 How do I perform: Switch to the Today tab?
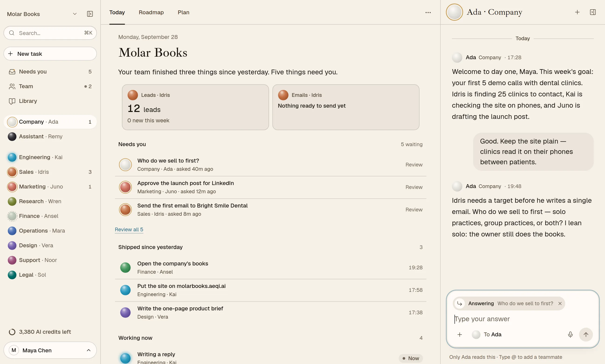click(117, 13)
